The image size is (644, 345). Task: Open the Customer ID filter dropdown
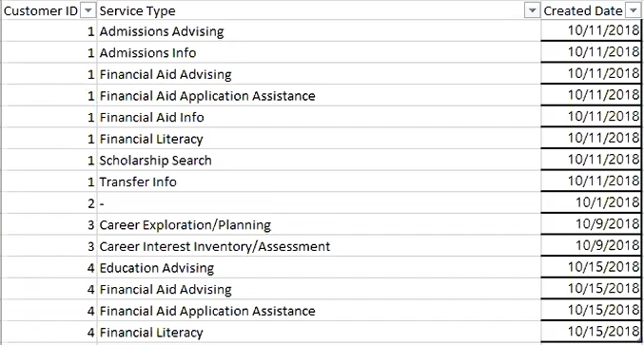[88, 11]
